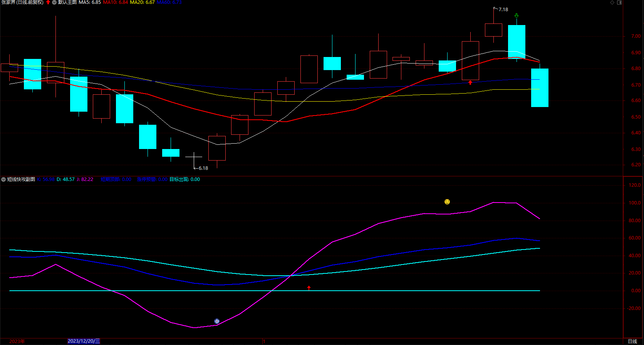This screenshot has height=345, width=644.
Task: Click the MA60: 6.73 indicator value
Action: point(169,2)
